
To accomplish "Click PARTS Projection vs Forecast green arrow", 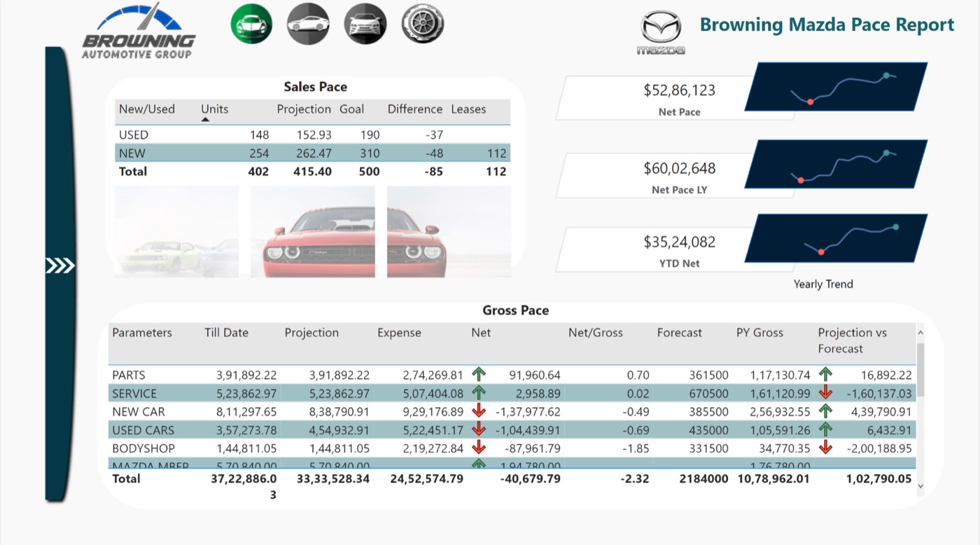I will point(826,375).
